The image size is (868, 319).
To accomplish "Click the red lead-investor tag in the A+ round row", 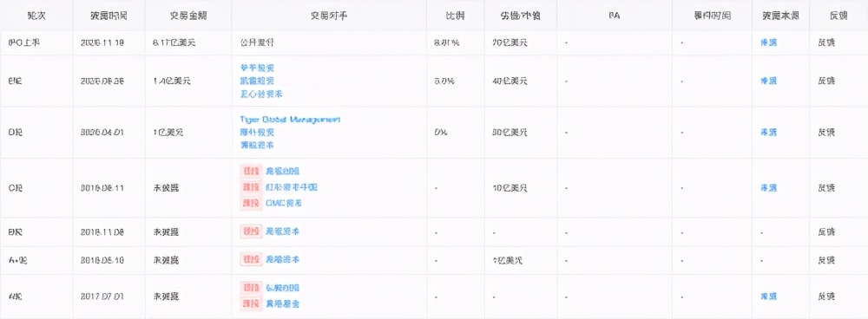I will pyautogui.click(x=251, y=259).
